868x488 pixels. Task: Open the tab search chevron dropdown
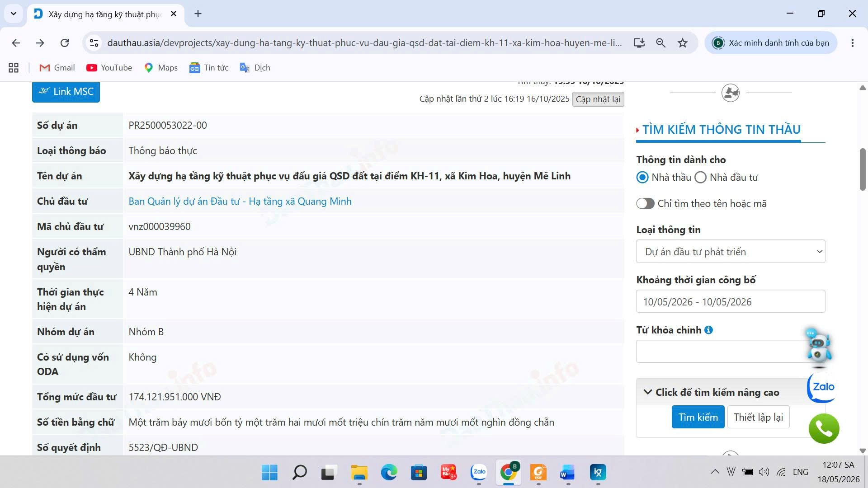point(14,14)
